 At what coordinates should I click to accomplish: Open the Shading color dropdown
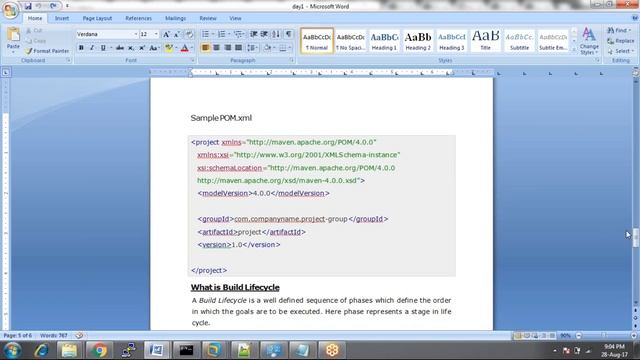pyautogui.click(x=274, y=48)
